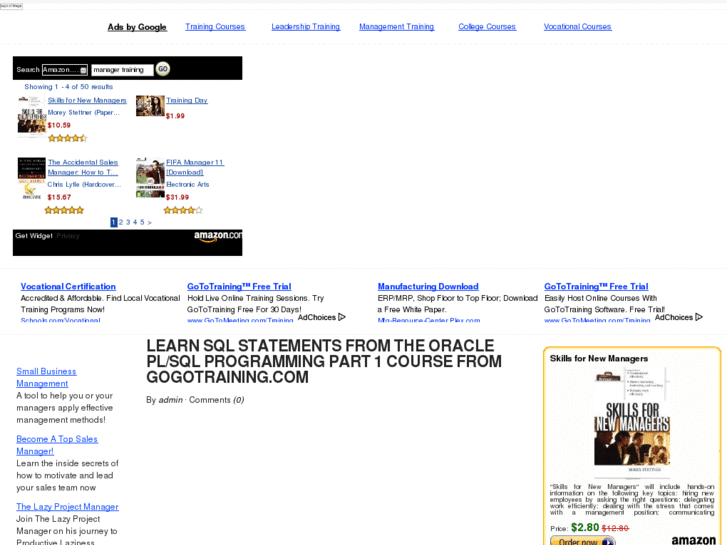Select current page 1 in pagination
The image size is (727, 545).
tap(114, 222)
